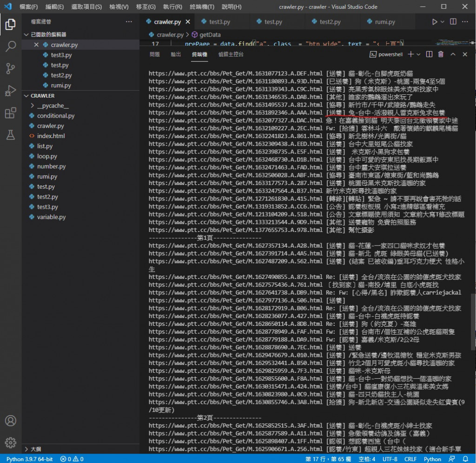
Task: Open the Extensions view
Action: (10, 113)
